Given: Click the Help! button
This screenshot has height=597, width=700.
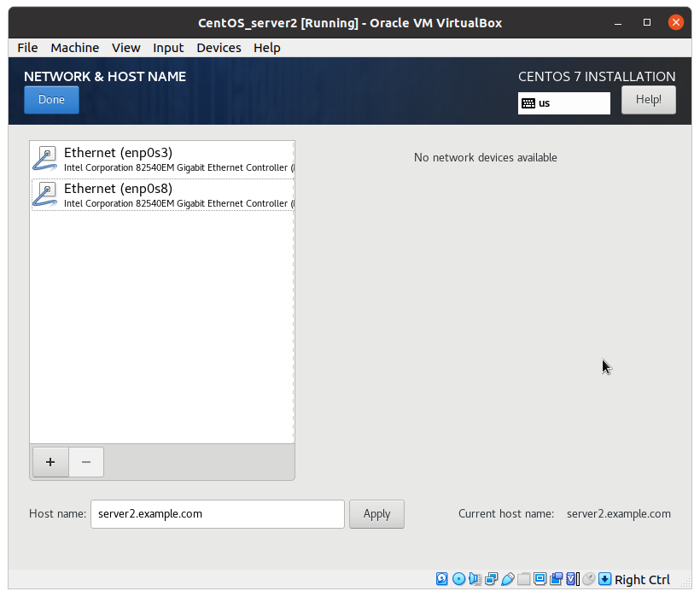Looking at the screenshot, I should click(x=648, y=100).
